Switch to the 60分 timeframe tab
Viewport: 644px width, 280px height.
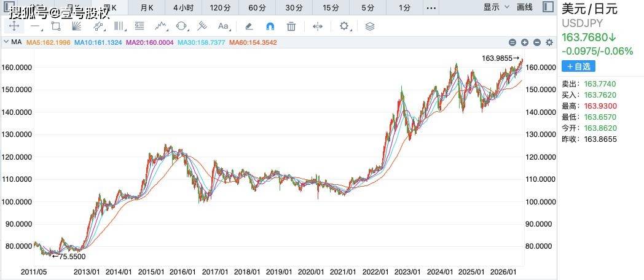click(257, 7)
